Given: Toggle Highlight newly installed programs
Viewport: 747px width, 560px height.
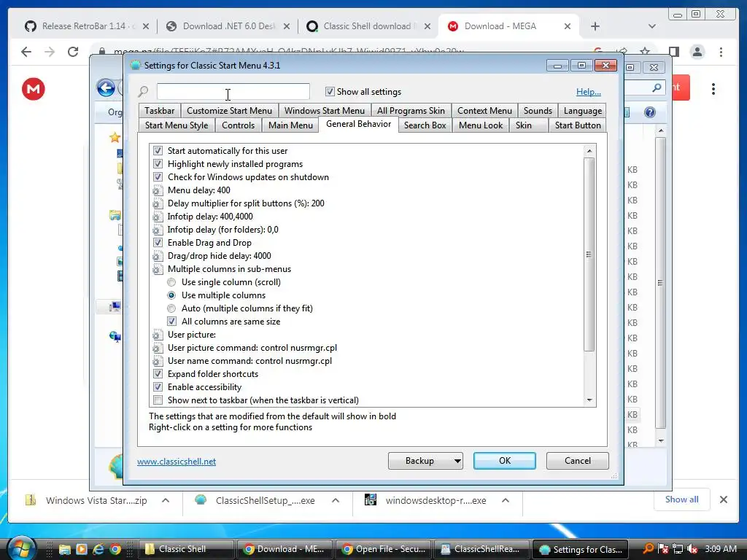Looking at the screenshot, I should point(158,164).
